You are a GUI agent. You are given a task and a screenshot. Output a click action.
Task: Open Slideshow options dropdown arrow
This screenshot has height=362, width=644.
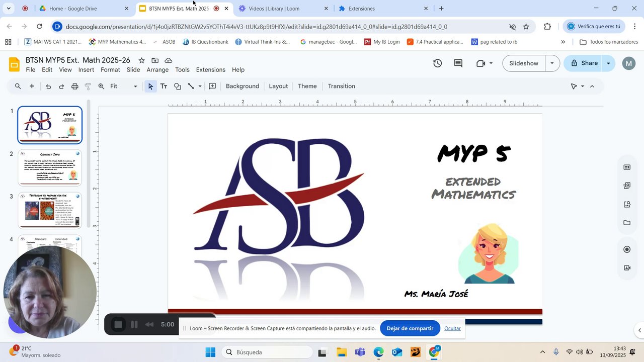click(552, 63)
